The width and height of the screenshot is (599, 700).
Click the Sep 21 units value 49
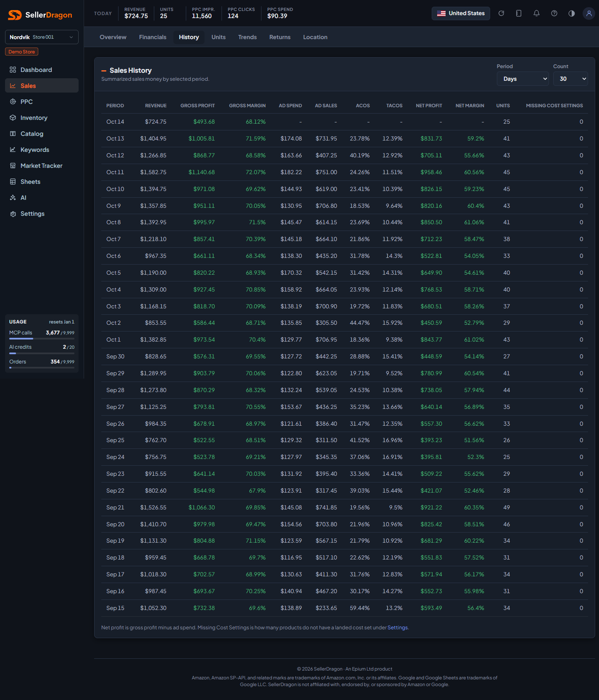pyautogui.click(x=507, y=507)
